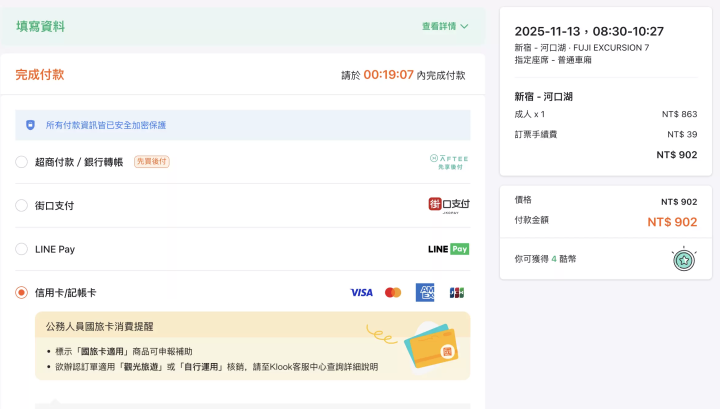Image resolution: width=720 pixels, height=409 pixels.
Task: Click the American Express icon
Action: [x=425, y=292]
